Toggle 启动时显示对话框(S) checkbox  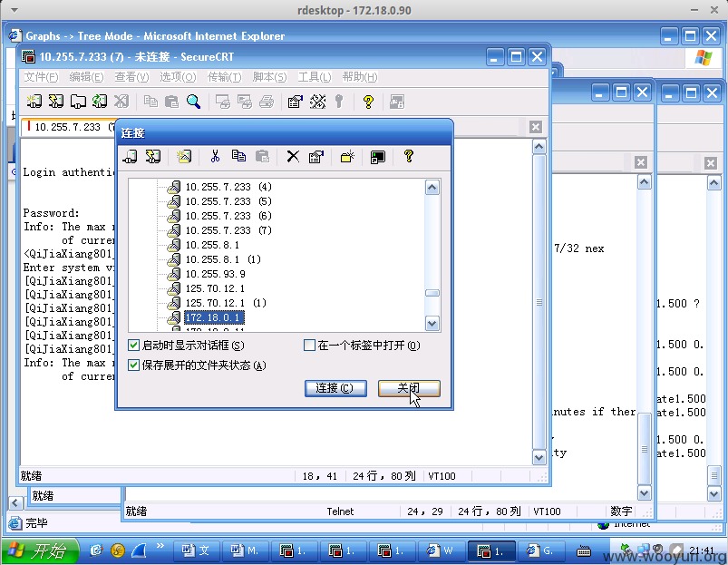[133, 345]
